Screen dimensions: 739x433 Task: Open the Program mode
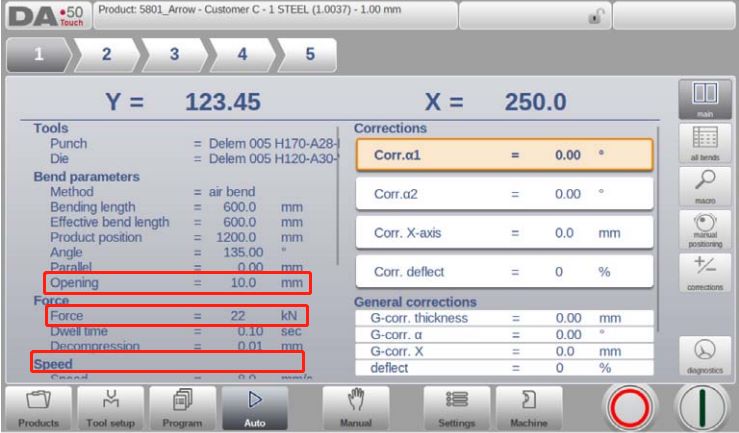(182, 408)
